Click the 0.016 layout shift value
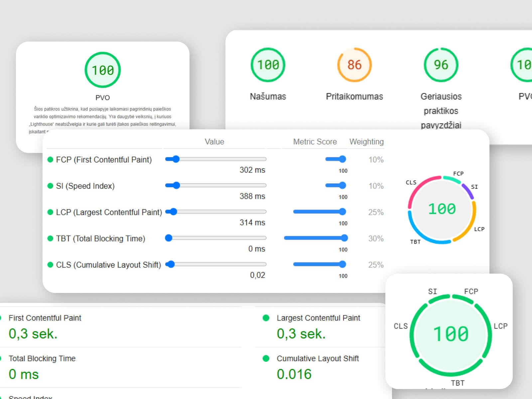 [294, 374]
